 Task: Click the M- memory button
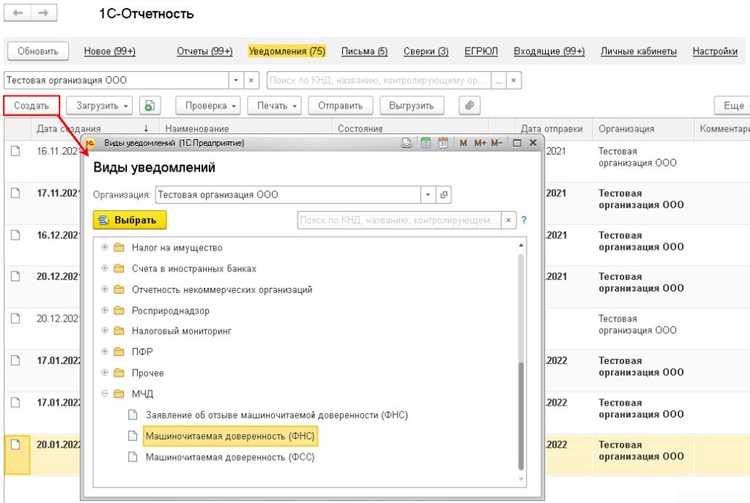tap(496, 142)
